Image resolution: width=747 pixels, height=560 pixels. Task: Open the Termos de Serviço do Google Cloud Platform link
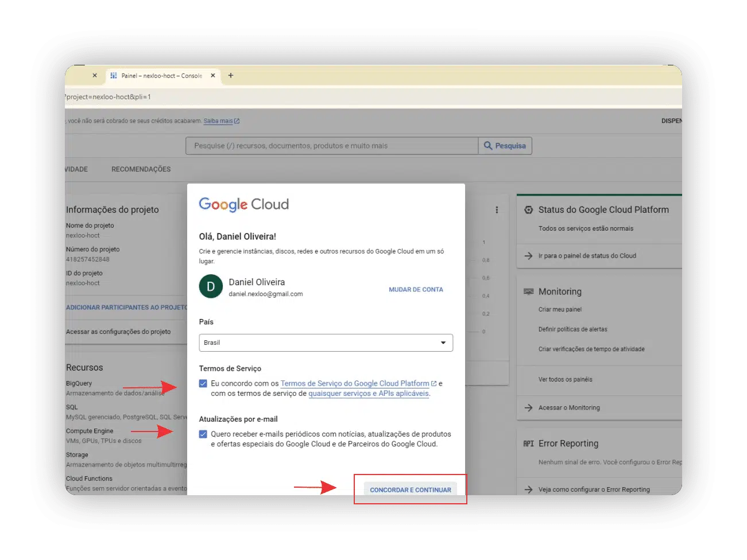point(355,383)
